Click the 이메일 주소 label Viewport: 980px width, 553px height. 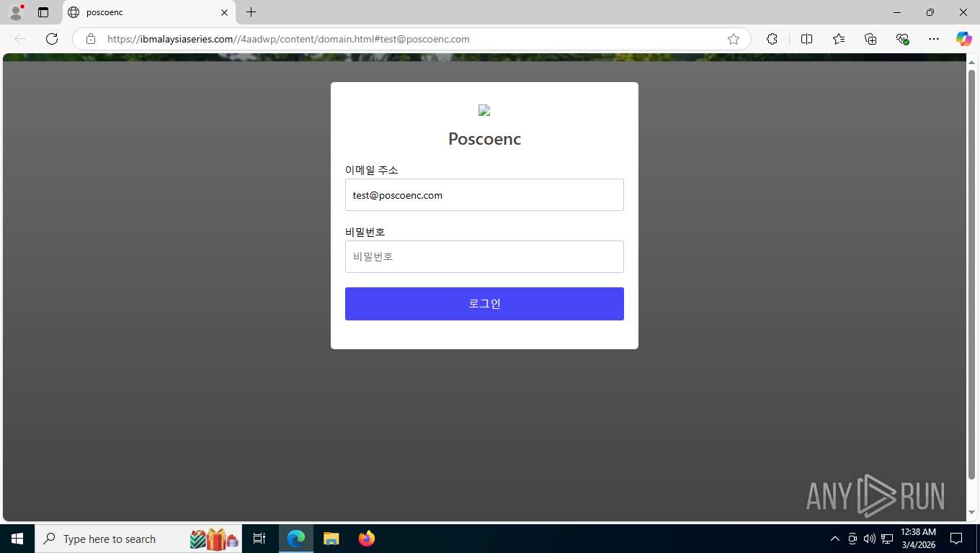coord(371,170)
